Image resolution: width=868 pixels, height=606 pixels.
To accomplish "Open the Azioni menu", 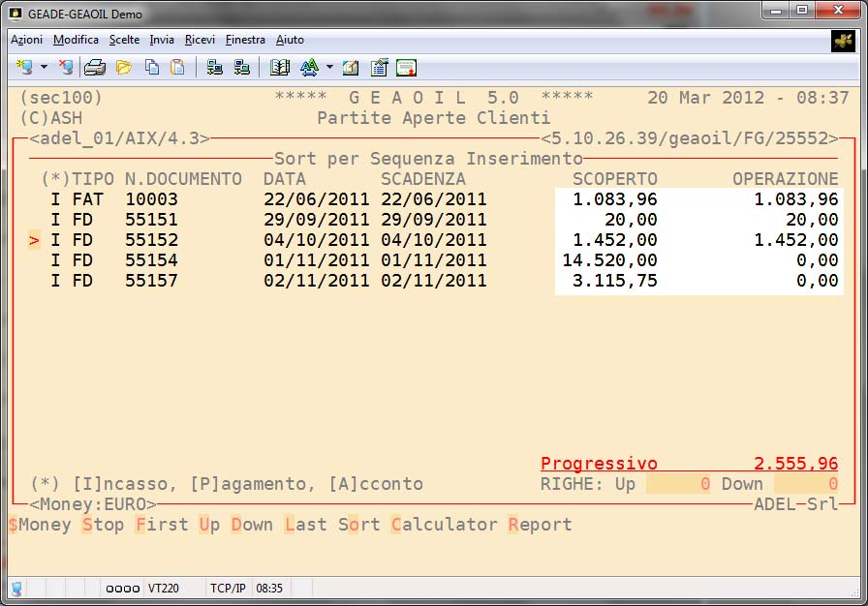I will coord(26,40).
